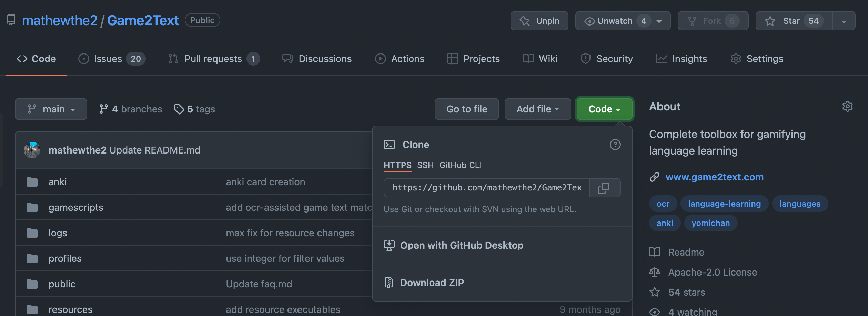Open the repository Settings tab
868x316 pixels.
pyautogui.click(x=757, y=59)
